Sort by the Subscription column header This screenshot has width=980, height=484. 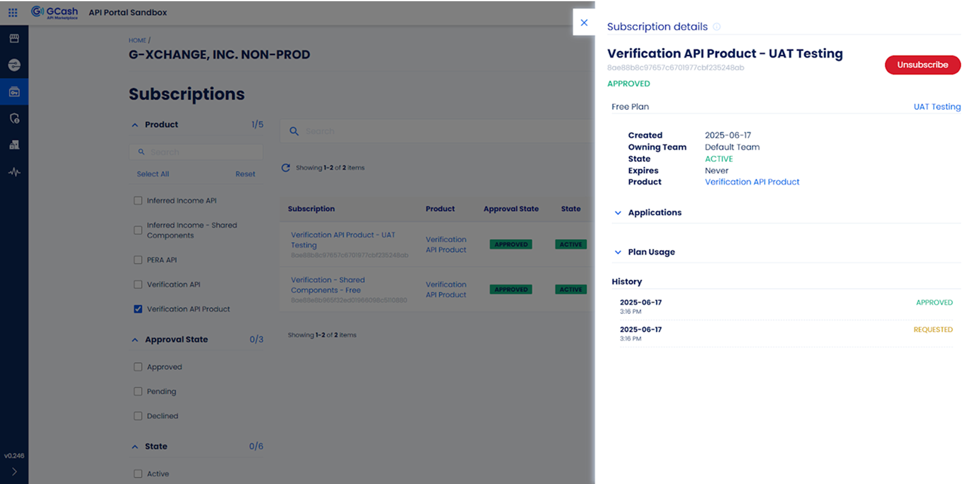(x=311, y=209)
